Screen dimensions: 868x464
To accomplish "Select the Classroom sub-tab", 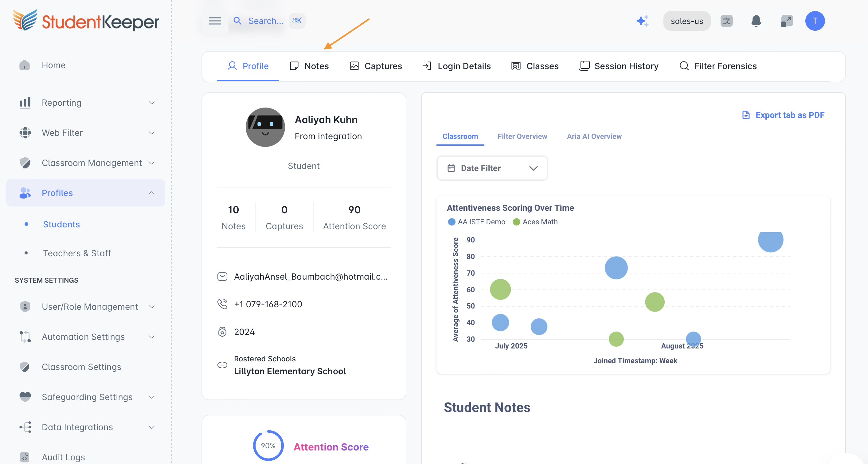I will 460,136.
